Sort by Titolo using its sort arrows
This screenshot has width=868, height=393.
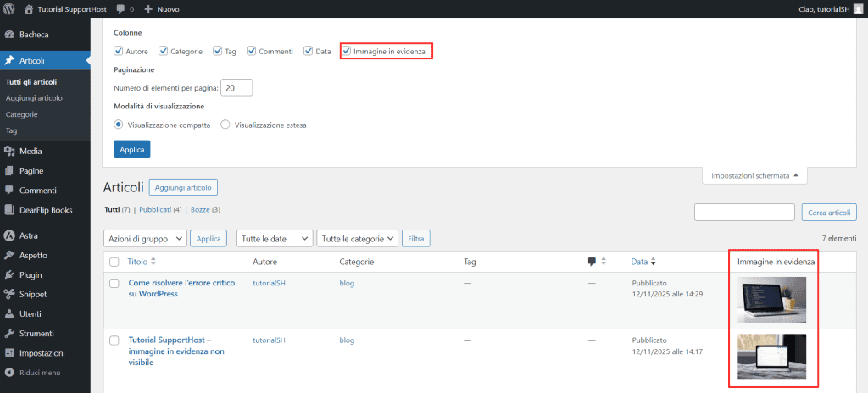(153, 261)
